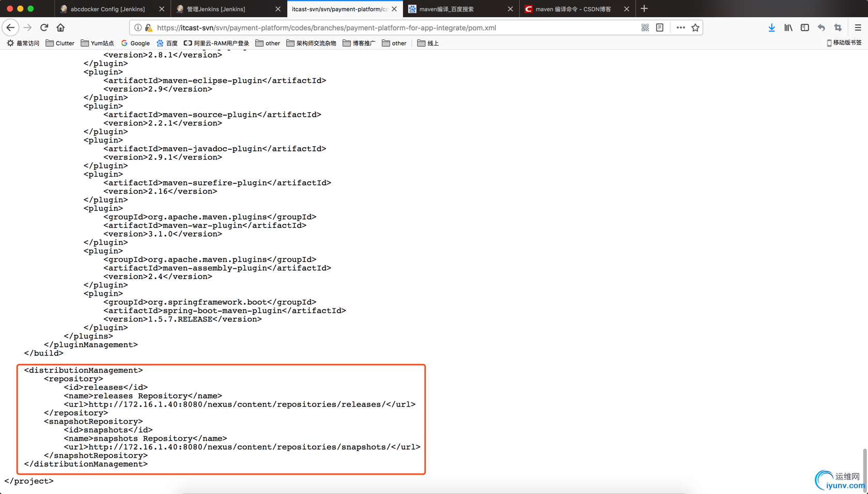The width and height of the screenshot is (868, 494).
Task: Close the maven 编译命令 CSDN tab
Action: [627, 9]
